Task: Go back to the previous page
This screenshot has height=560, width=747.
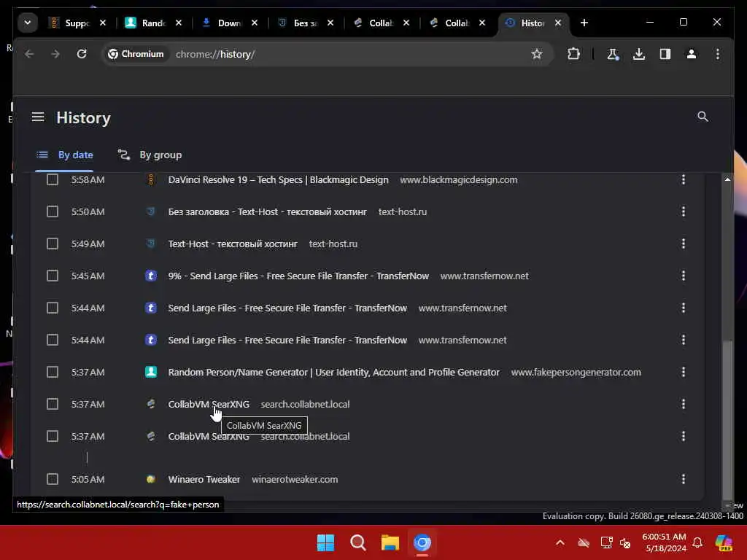Action: 29,54
